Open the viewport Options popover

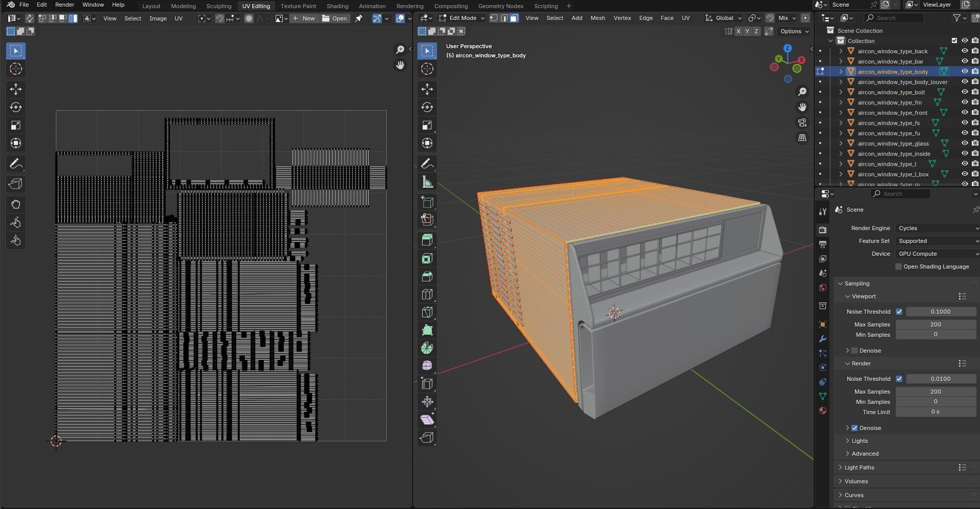pos(794,31)
